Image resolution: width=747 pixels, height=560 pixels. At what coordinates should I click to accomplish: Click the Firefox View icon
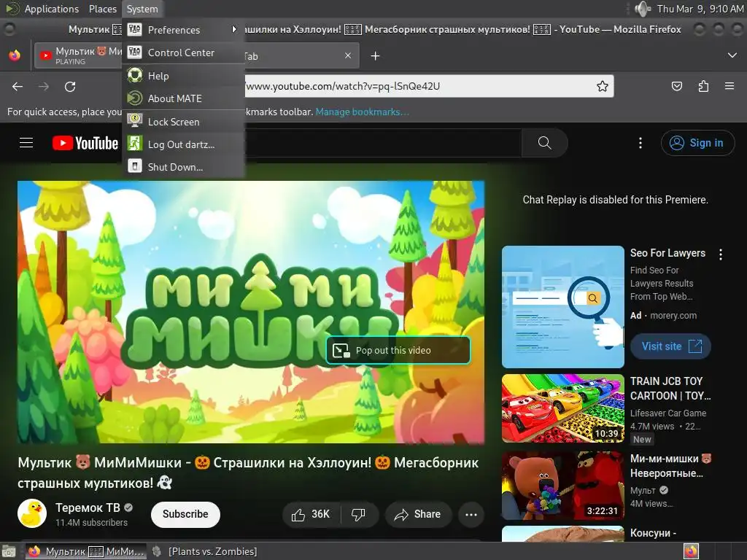click(15, 55)
